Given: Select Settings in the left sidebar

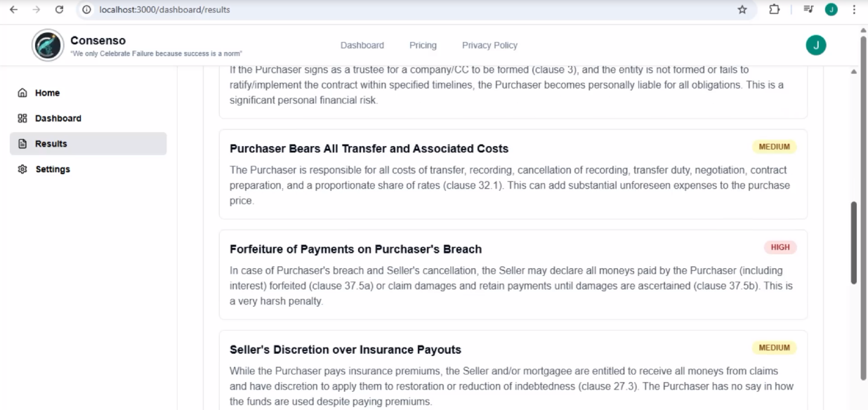Looking at the screenshot, I should pyautogui.click(x=53, y=169).
